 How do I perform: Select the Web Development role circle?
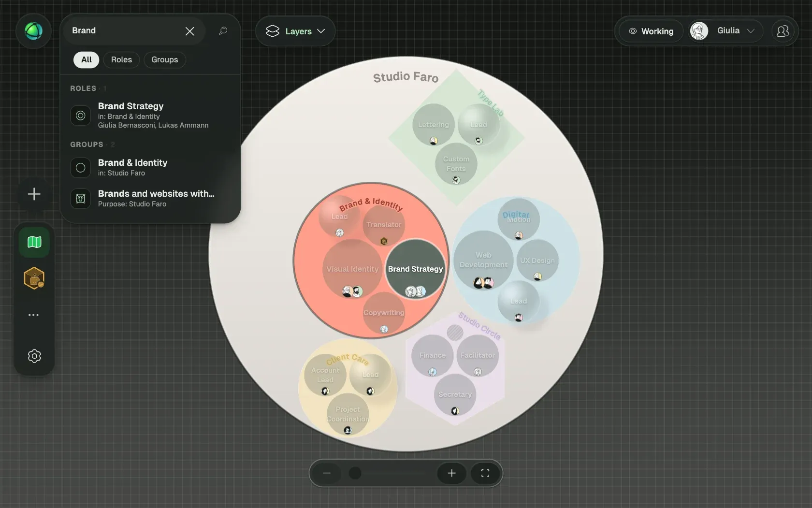tap(483, 260)
